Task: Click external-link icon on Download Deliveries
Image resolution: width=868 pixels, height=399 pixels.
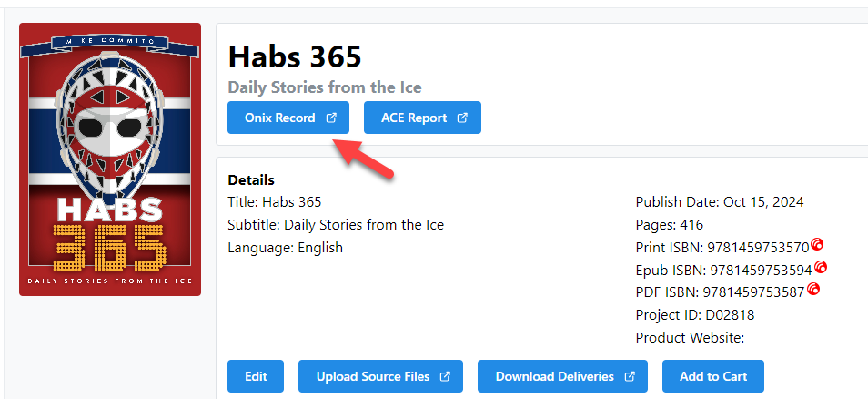Action: click(629, 376)
